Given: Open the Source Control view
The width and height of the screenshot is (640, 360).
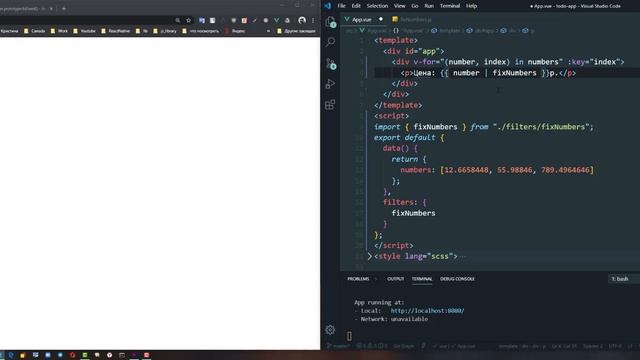Looking at the screenshot, I should click(331, 63).
